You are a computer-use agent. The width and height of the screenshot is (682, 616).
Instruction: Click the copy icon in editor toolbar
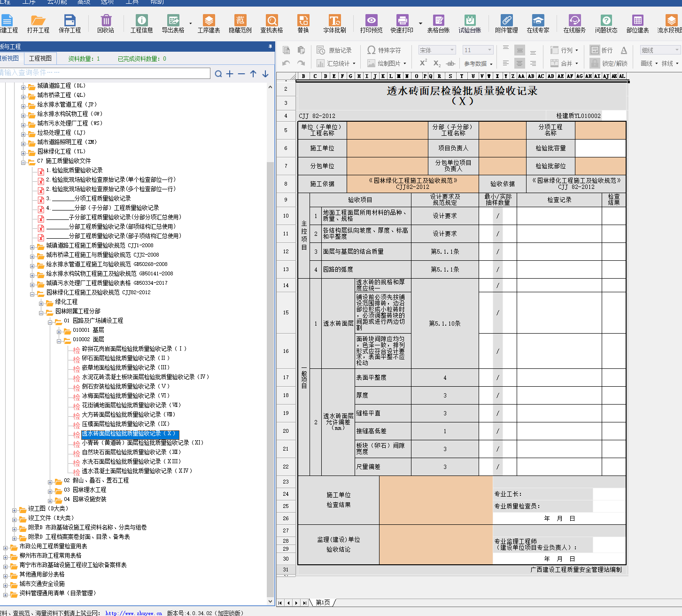287,50
